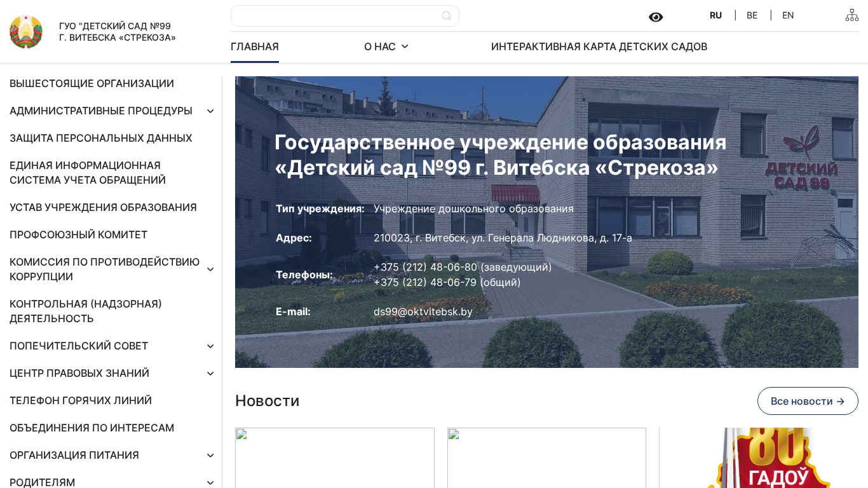Expand КОМИССИЯ ПО ПРОТИВОДЕЙСТВИЮ КОРРУПЦИИ chevron
Viewport: 868px width, 488px height.
click(210, 269)
